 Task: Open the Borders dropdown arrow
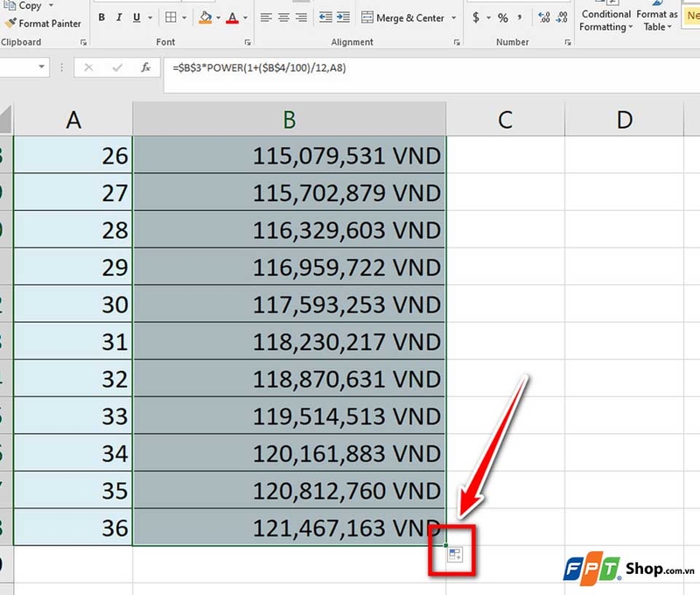pos(183,17)
